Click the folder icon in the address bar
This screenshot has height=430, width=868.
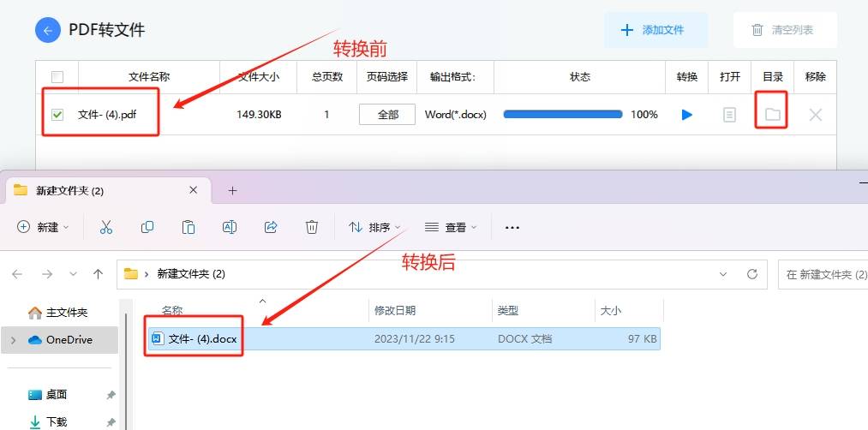[x=130, y=274]
